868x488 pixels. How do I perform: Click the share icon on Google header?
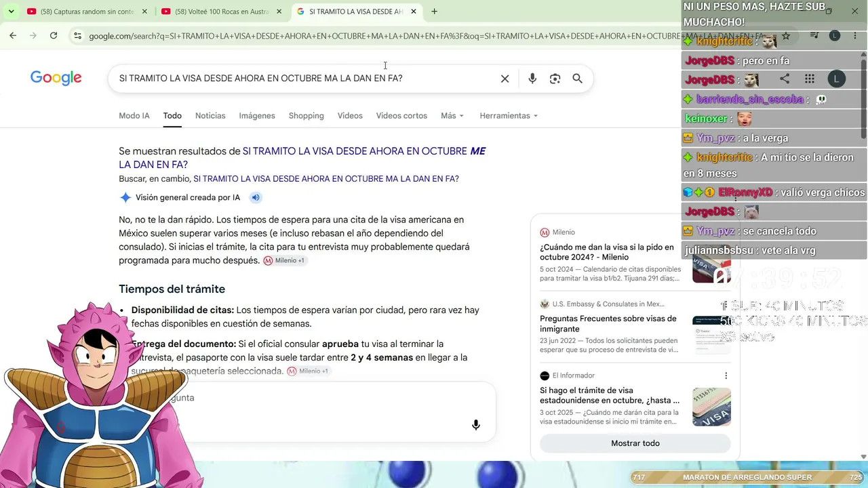point(785,79)
